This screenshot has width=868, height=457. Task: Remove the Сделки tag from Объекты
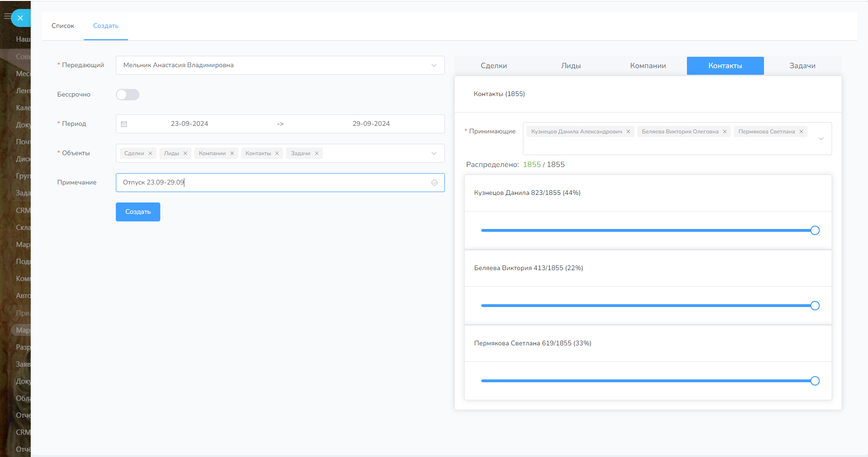pos(150,153)
